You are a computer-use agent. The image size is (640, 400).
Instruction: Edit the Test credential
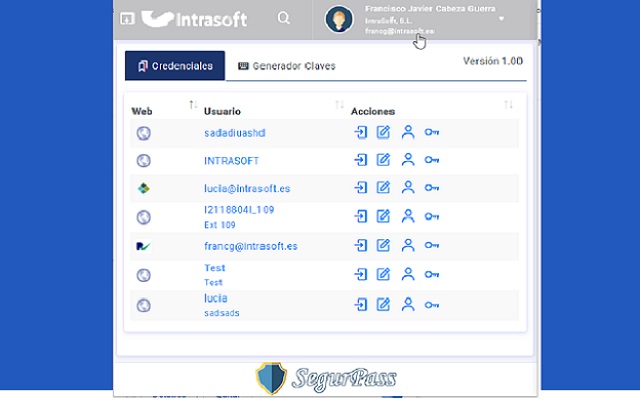pyautogui.click(x=383, y=274)
